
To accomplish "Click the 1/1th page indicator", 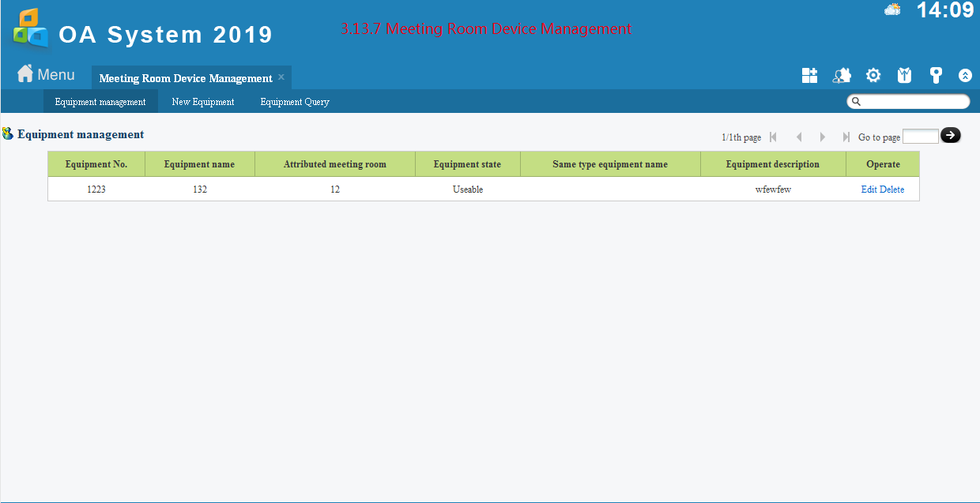I will (741, 137).
